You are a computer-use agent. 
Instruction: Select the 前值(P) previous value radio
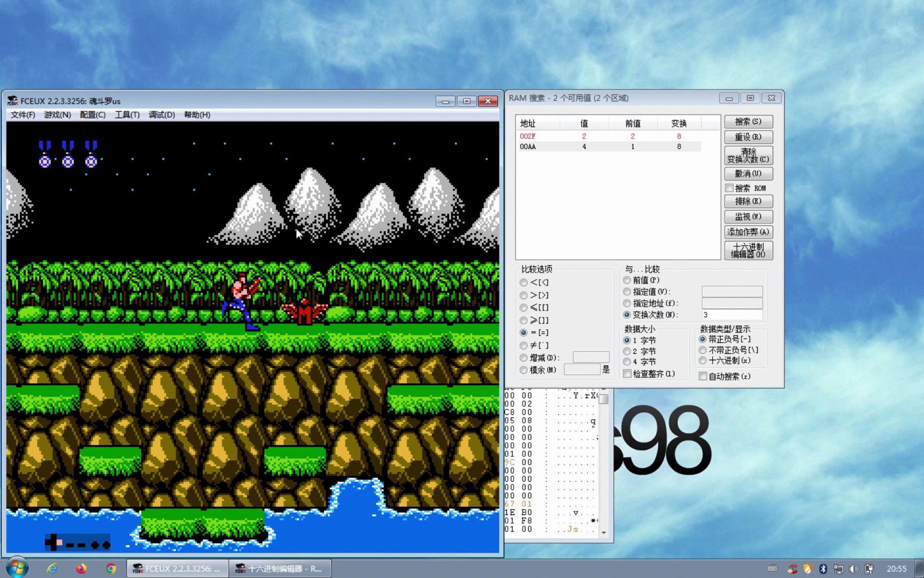point(627,280)
